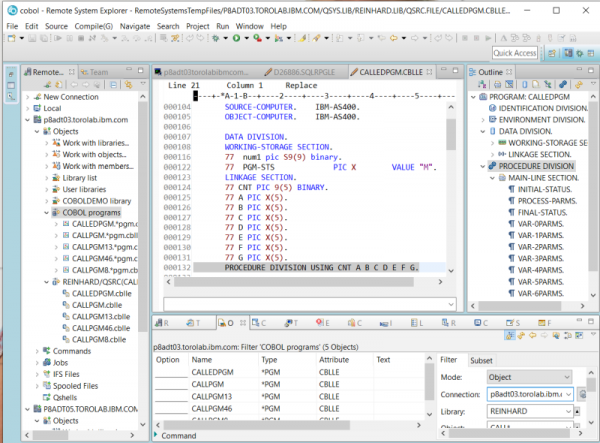Collapse the COBOL programs filter node

(46, 213)
